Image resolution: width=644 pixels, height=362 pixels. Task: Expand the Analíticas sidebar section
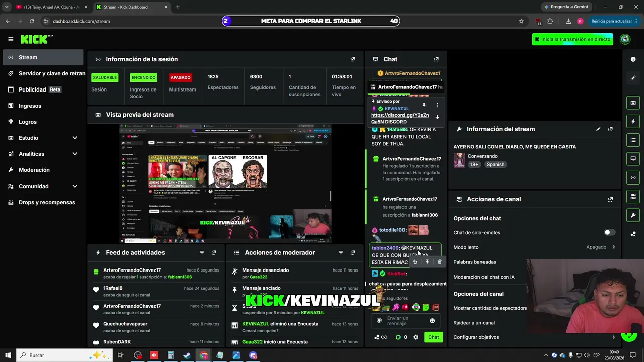pos(75,154)
